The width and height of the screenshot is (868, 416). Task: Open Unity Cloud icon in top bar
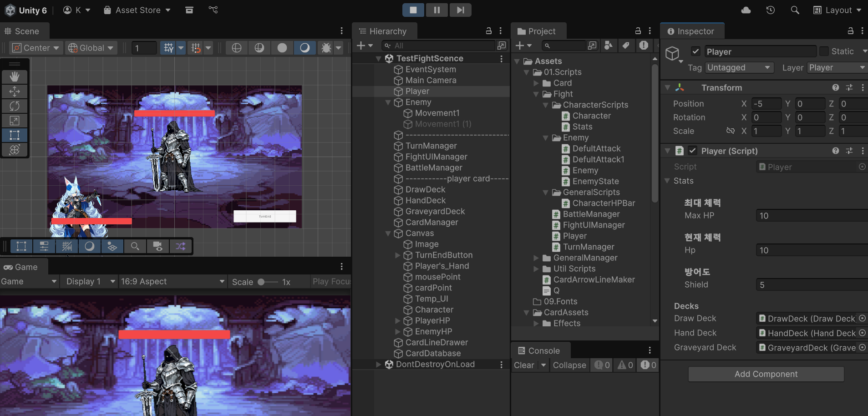(746, 10)
